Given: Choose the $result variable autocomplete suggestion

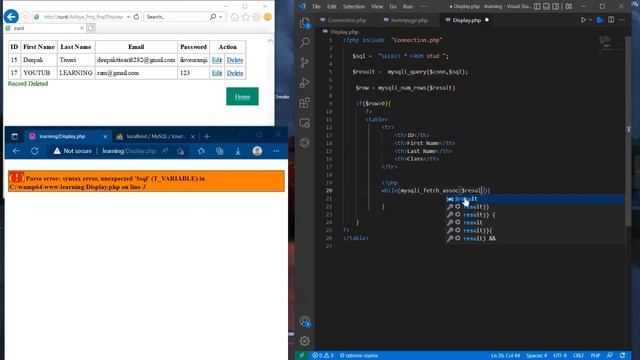Looking at the screenshot, I should coord(535,199).
